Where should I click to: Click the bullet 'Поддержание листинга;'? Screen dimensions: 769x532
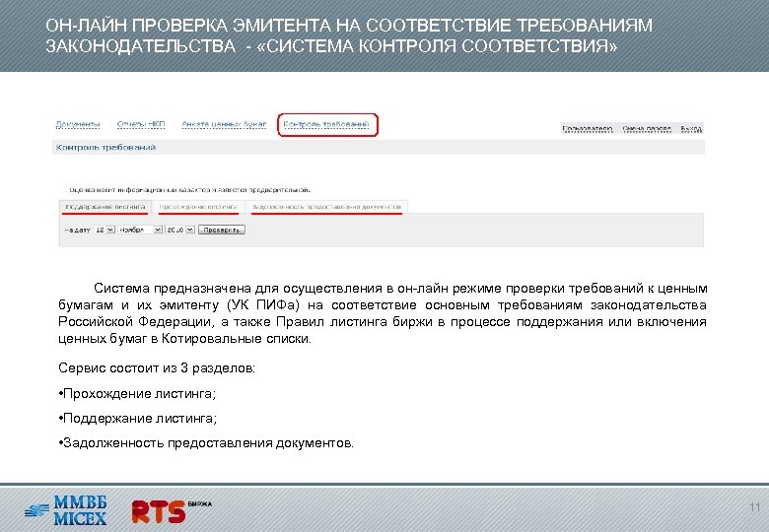pyautogui.click(x=138, y=419)
